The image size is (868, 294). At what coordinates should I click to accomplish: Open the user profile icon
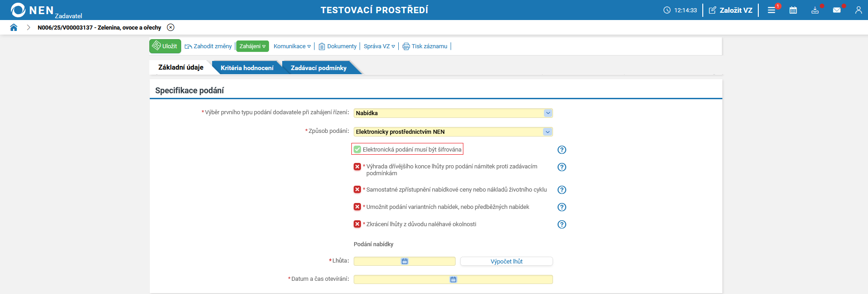[858, 10]
